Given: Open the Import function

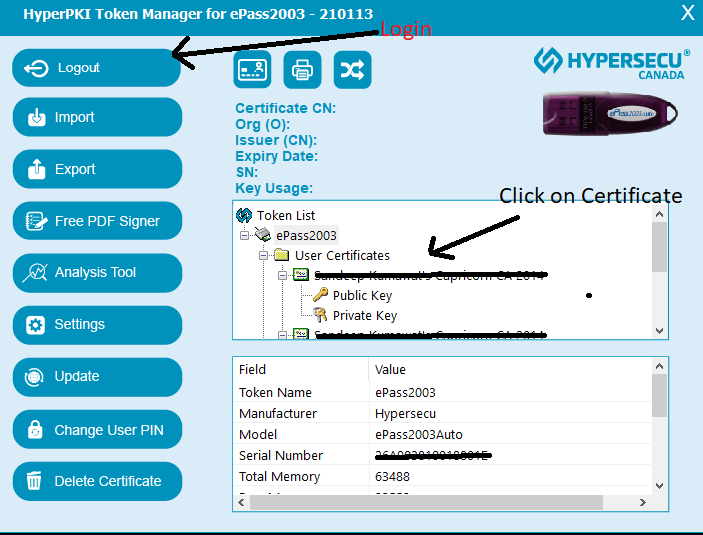Looking at the screenshot, I should pyautogui.click(x=97, y=117).
